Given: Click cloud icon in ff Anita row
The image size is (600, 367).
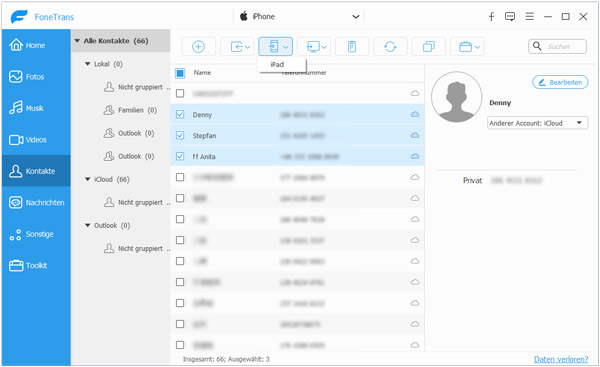Looking at the screenshot, I should 415,157.
